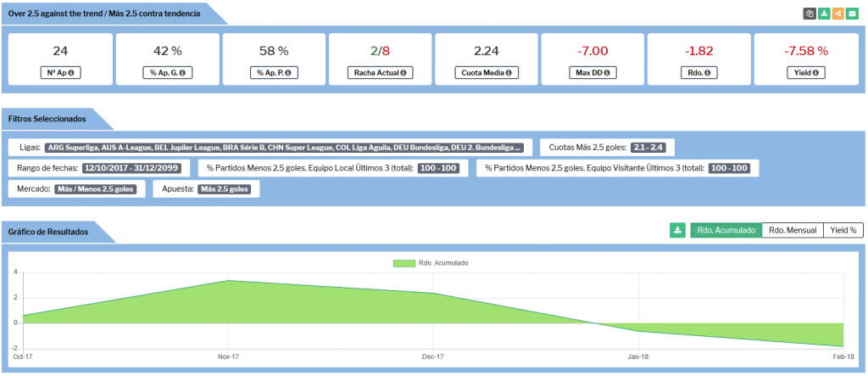Image resolution: width=868 pixels, height=376 pixels.
Task: Click the % Ap. P. info button
Action: [x=274, y=73]
